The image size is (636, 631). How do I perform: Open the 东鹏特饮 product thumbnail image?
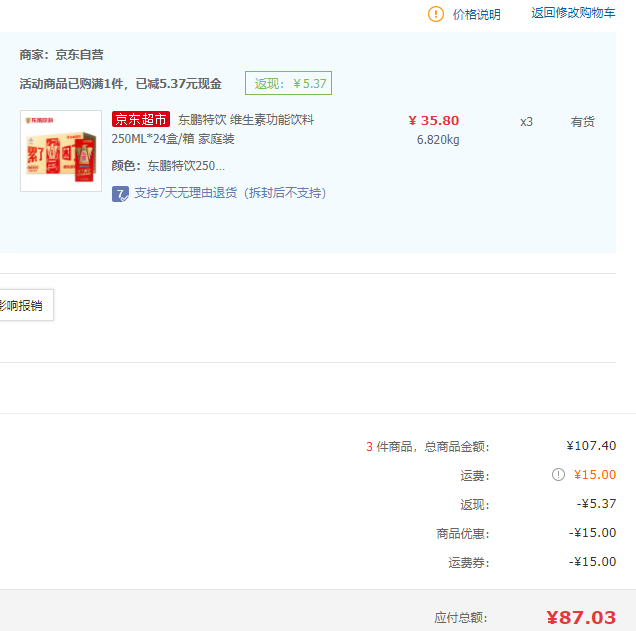(x=61, y=151)
